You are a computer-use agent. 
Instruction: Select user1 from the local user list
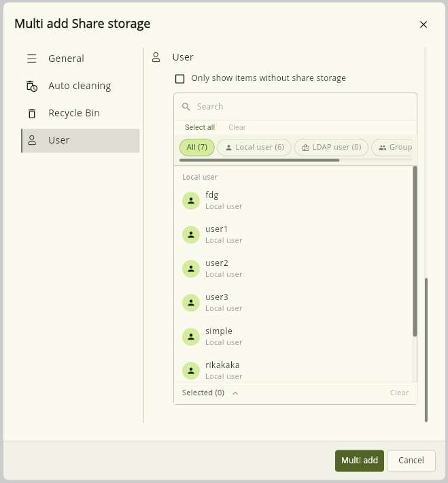293,235
